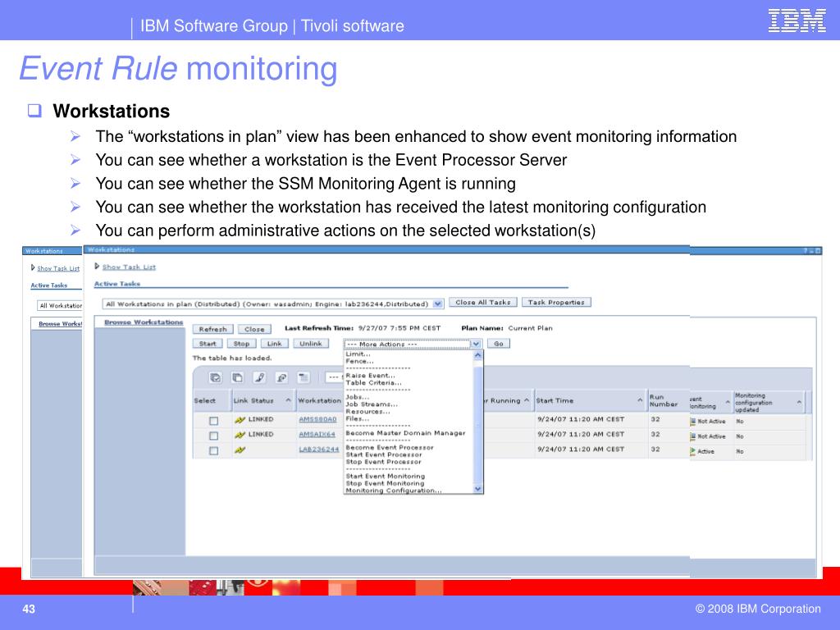The height and width of the screenshot is (630, 840).
Task: Choose Stop Event Monitoring action
Action: point(385,483)
